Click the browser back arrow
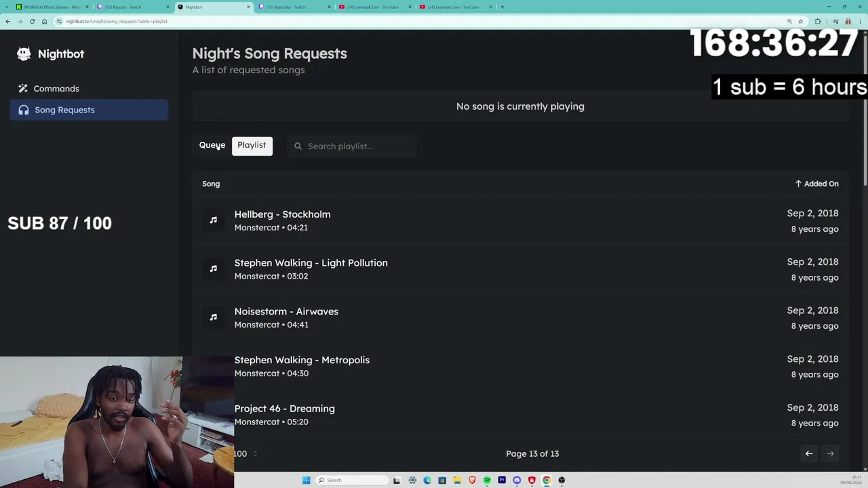 click(7, 21)
